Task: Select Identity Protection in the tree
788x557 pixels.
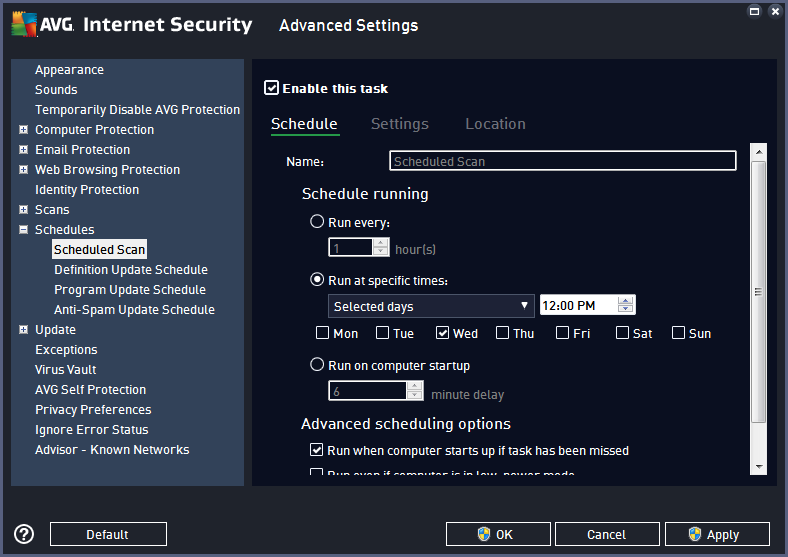Action: (x=87, y=190)
